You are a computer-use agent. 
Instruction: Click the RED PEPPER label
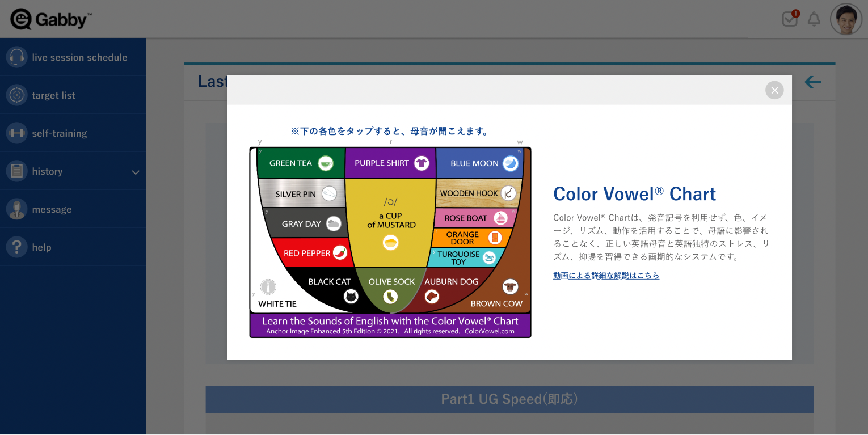[307, 253]
